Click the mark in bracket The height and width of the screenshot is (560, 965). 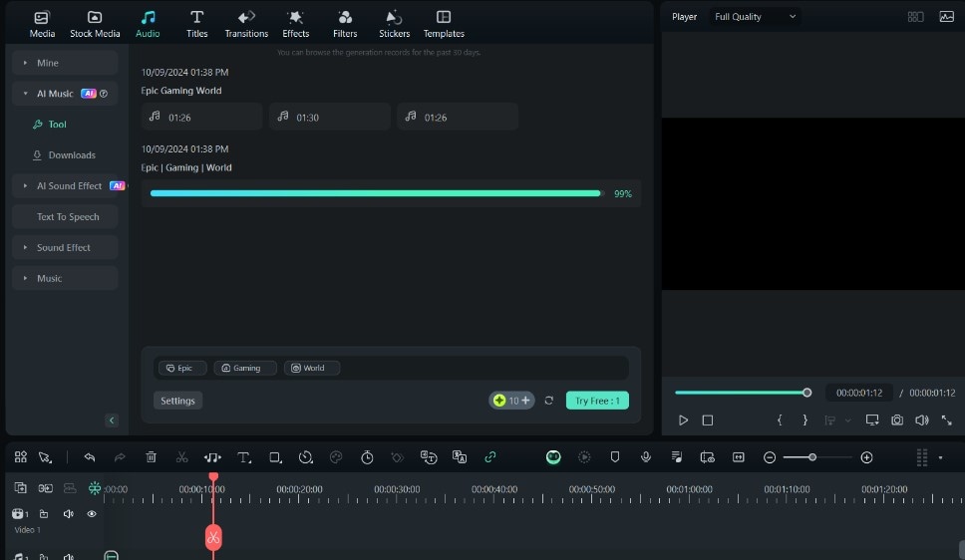click(x=780, y=420)
